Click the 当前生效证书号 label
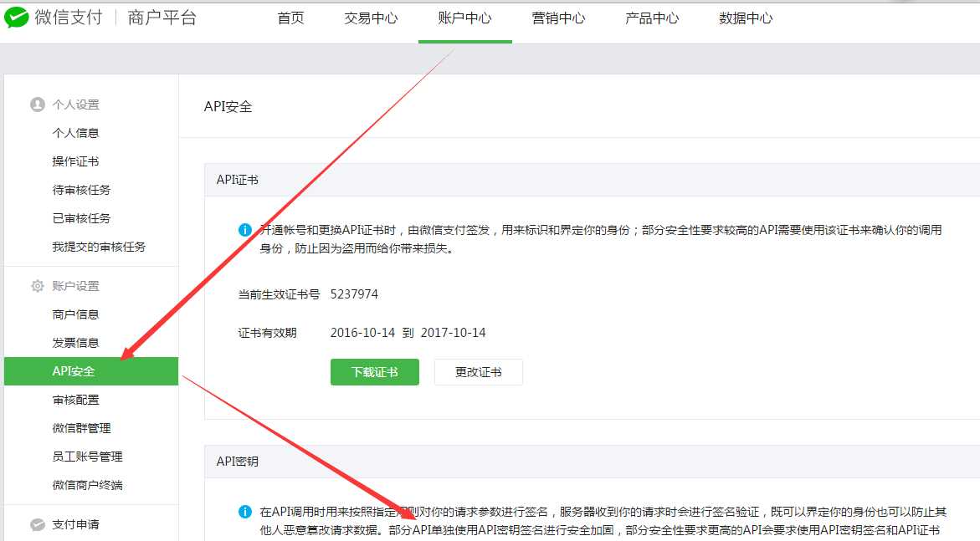 point(279,294)
